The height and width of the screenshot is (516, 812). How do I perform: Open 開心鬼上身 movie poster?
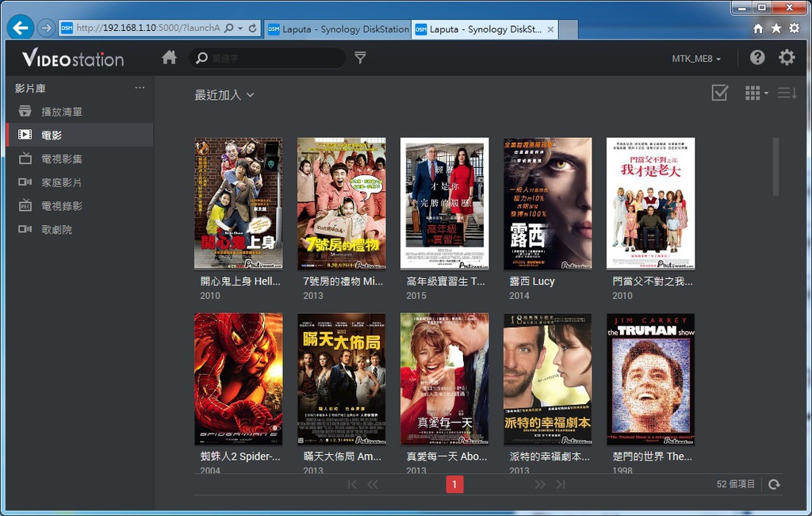238,204
